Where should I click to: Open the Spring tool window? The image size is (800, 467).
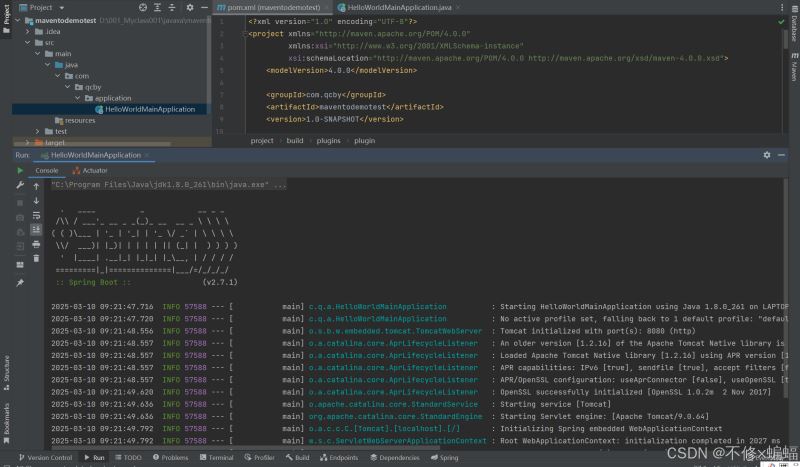click(444, 457)
